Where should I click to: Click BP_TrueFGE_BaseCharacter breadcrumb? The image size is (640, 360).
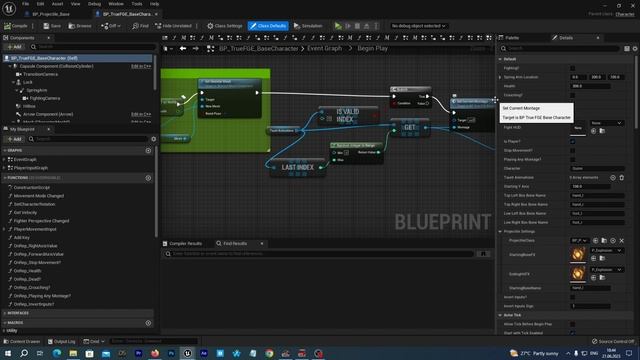pyautogui.click(x=259, y=49)
